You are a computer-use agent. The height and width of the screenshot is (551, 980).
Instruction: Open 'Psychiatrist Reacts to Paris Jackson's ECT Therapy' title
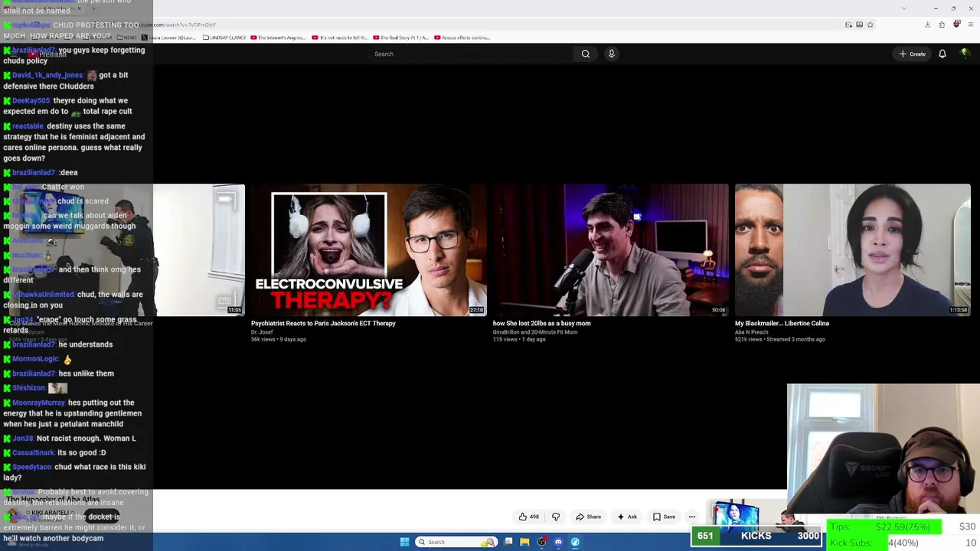pos(323,323)
